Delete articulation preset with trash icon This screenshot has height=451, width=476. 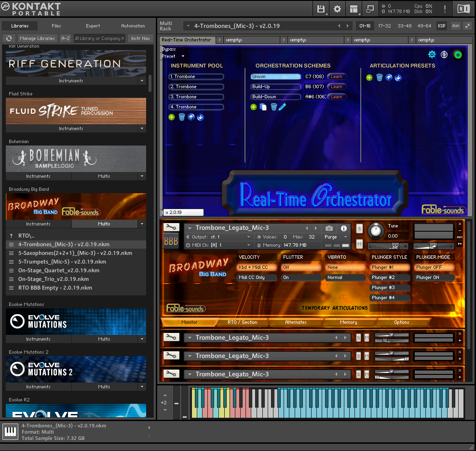coord(379,78)
